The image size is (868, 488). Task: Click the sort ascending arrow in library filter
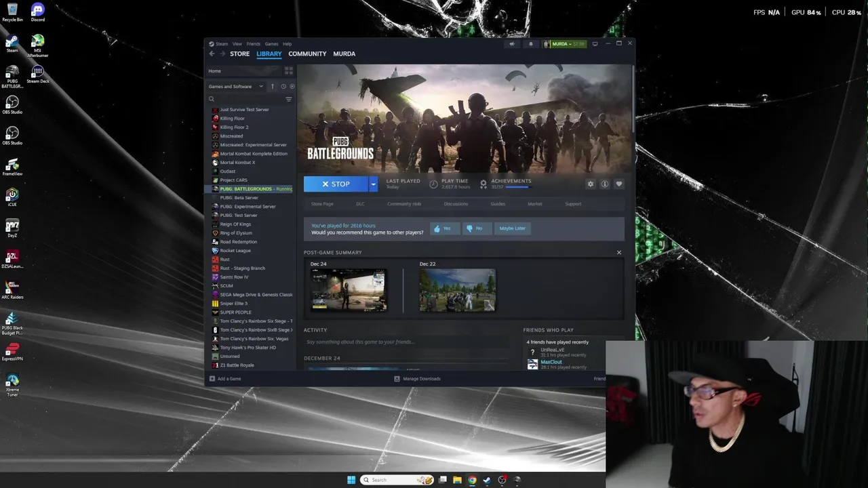point(273,86)
